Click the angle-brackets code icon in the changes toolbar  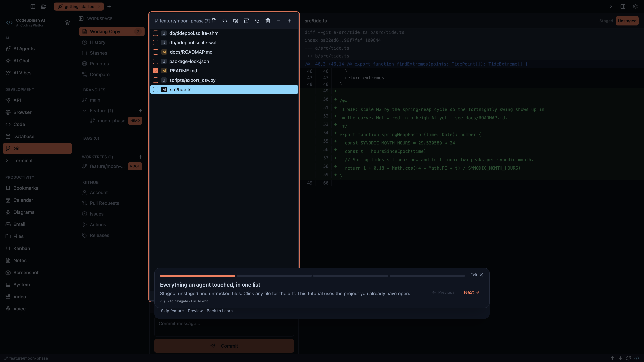(225, 21)
